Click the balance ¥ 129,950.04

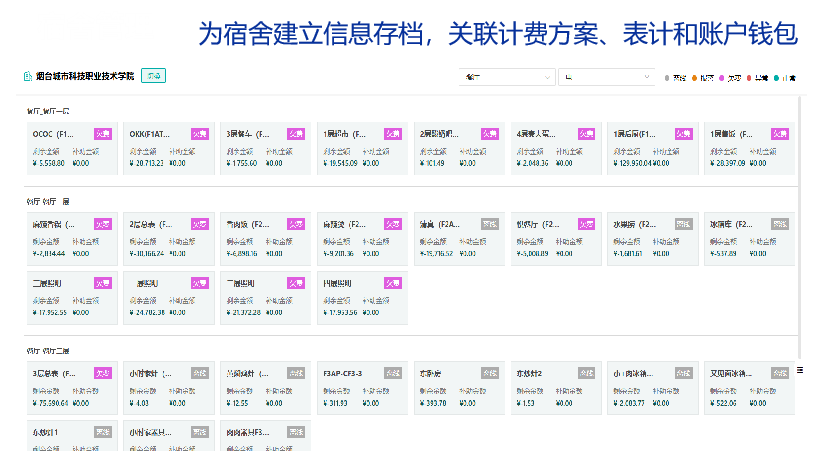pyautogui.click(x=632, y=163)
